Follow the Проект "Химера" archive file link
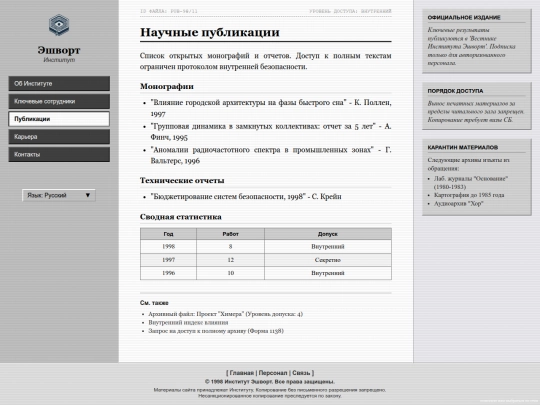Screen dimensions: 540x405 click(226, 314)
